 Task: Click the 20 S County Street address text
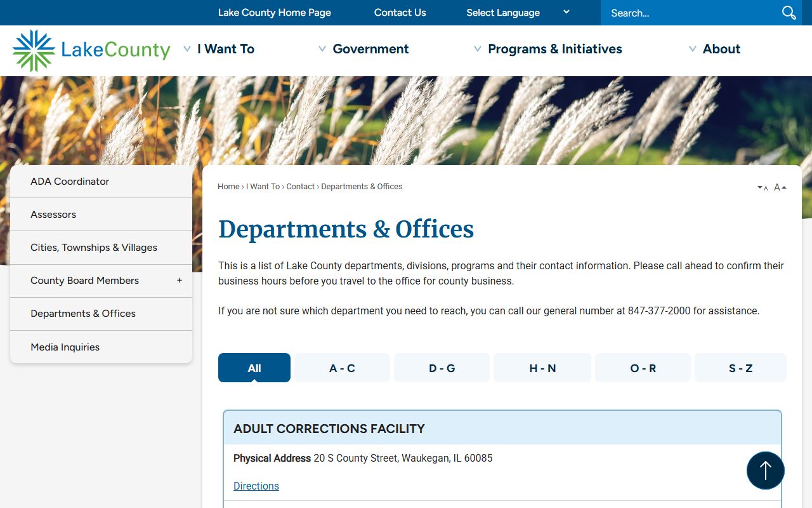(x=403, y=458)
